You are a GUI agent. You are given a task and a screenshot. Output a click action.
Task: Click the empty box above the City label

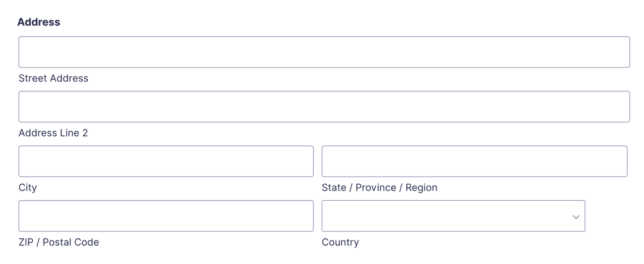click(166, 161)
